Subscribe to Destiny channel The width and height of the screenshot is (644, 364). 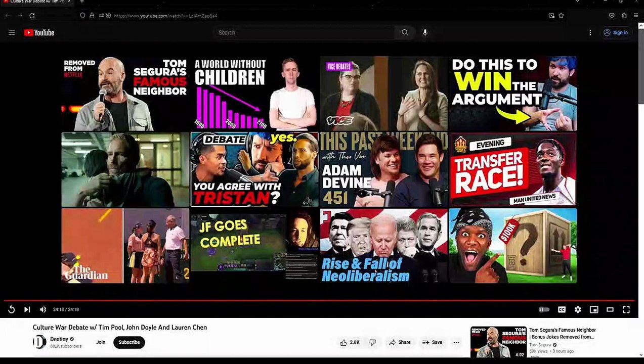(x=129, y=342)
